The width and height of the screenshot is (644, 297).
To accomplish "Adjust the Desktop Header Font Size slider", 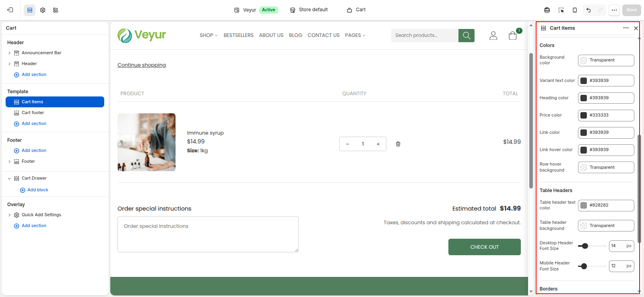I will coord(592,246).
